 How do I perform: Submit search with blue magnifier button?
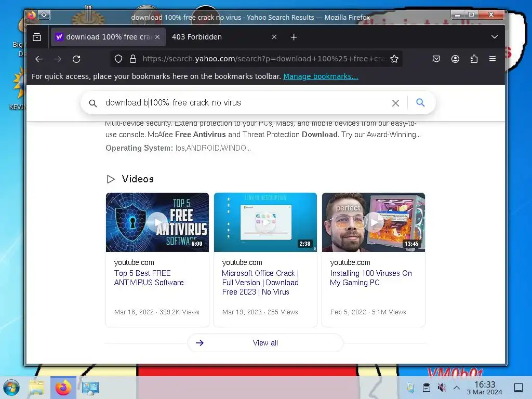(420, 102)
